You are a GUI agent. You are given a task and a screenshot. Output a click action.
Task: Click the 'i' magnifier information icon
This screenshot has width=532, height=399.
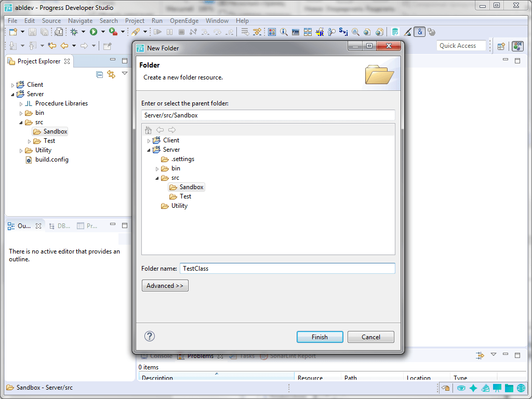[284, 32]
